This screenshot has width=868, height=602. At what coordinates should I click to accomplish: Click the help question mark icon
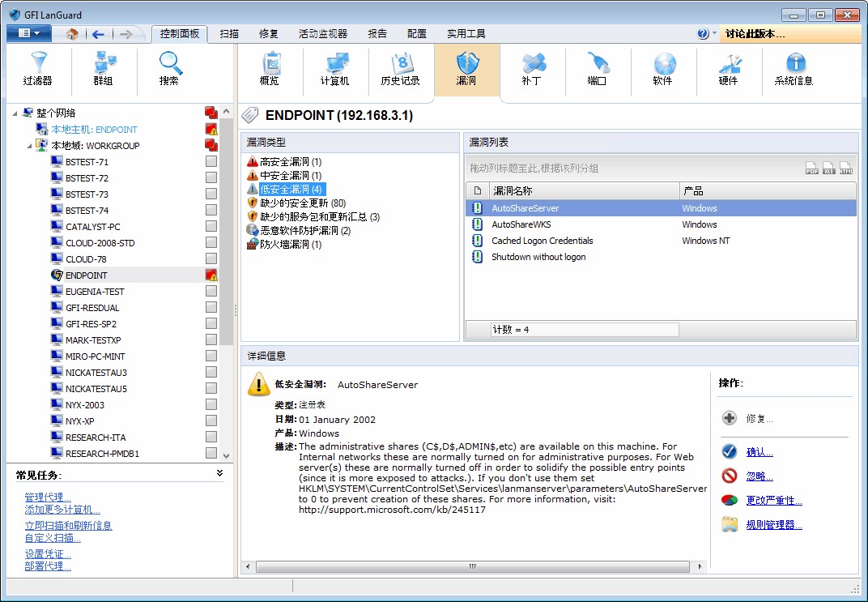(703, 34)
